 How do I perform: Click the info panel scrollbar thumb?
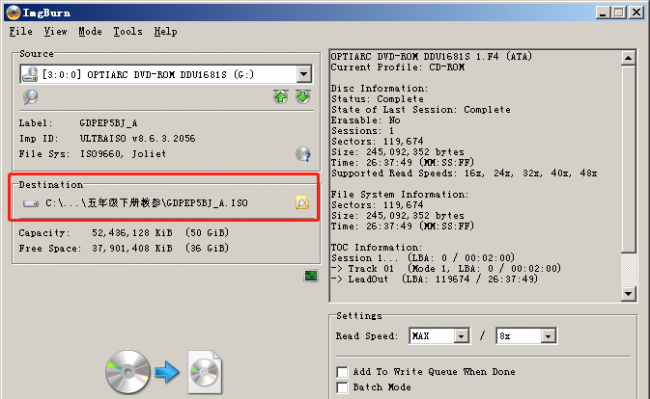(x=628, y=159)
